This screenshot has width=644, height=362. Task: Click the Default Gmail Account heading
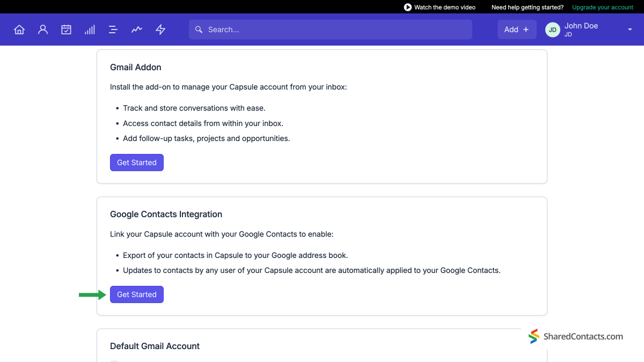click(155, 346)
